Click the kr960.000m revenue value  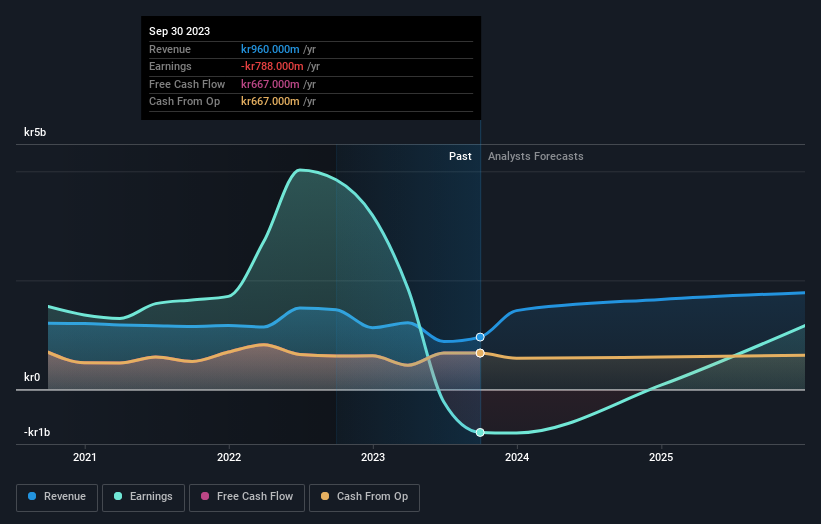pos(270,49)
